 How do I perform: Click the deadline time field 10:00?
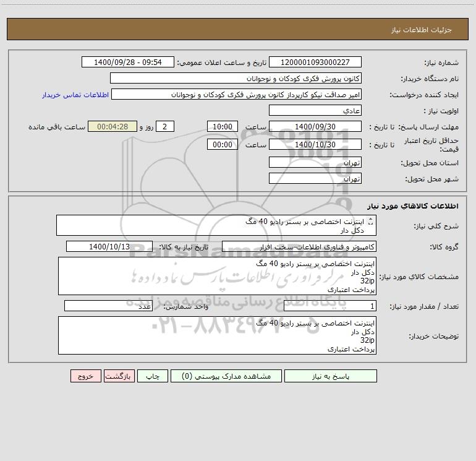pyautogui.click(x=223, y=126)
